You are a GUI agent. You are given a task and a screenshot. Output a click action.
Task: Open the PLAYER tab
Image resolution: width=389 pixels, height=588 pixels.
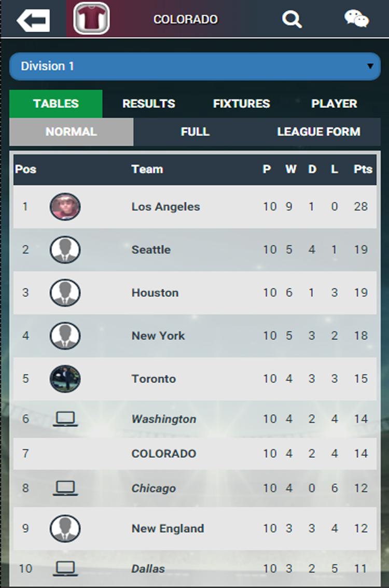click(334, 104)
